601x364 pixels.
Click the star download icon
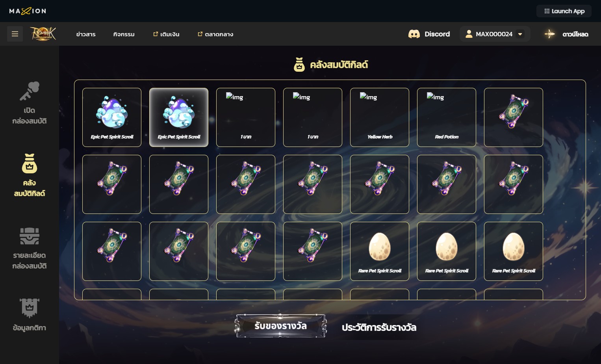pyautogui.click(x=549, y=34)
